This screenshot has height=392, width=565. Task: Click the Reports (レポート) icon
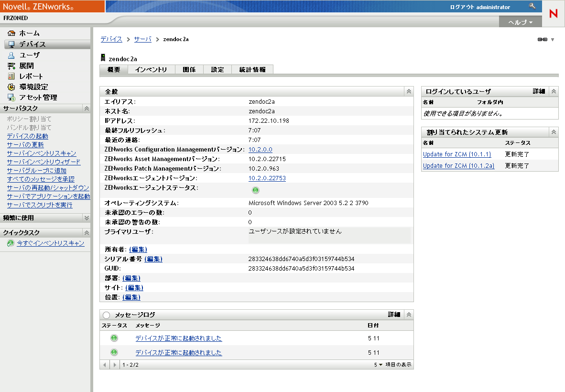pos(11,76)
